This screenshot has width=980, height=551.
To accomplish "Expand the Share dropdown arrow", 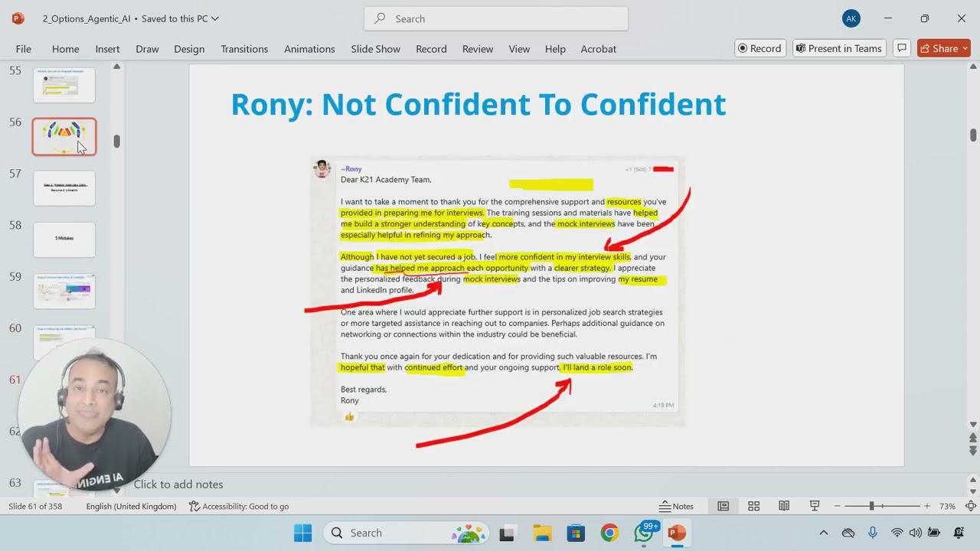I will point(965,48).
